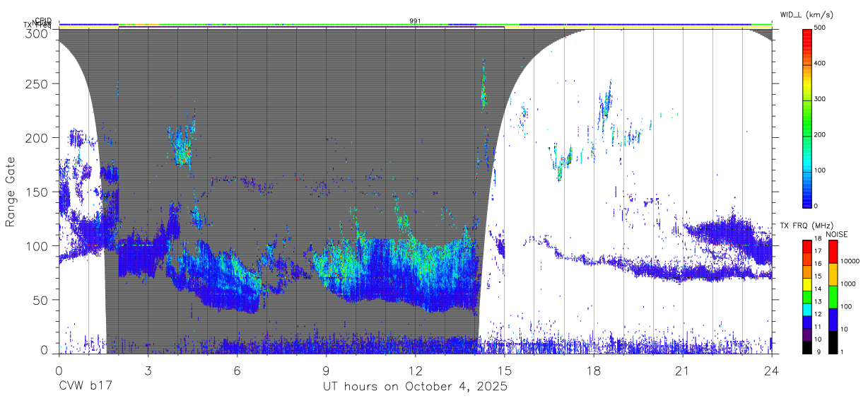Viewport: 868px width, 401px height.
Task: Click the 21 tick on UT hours axis
Action: pyautogui.click(x=683, y=371)
